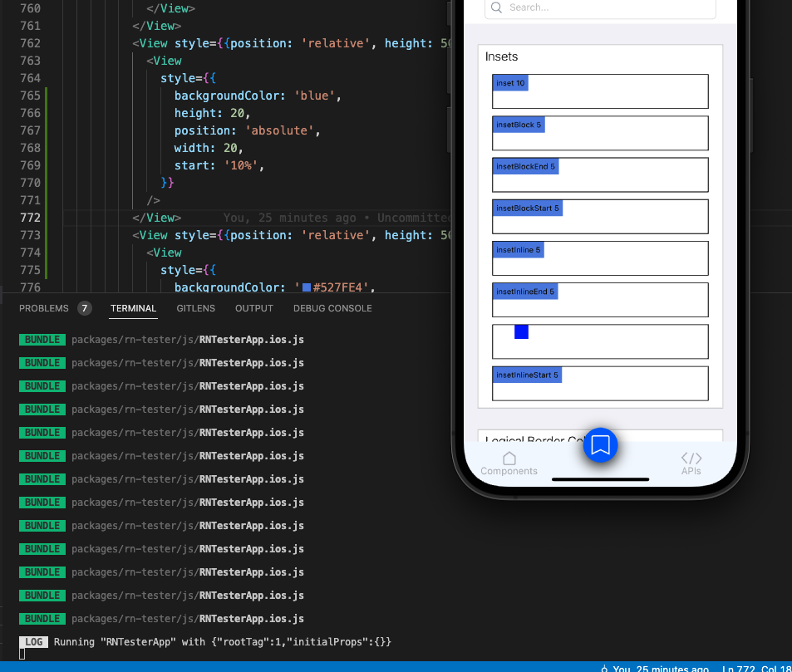Click 'width: 20' on line 768

205,148
